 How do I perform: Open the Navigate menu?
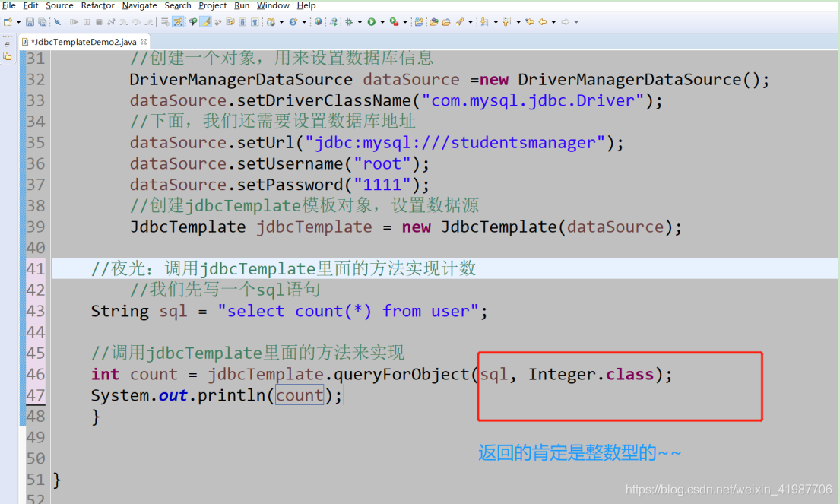(x=139, y=5)
